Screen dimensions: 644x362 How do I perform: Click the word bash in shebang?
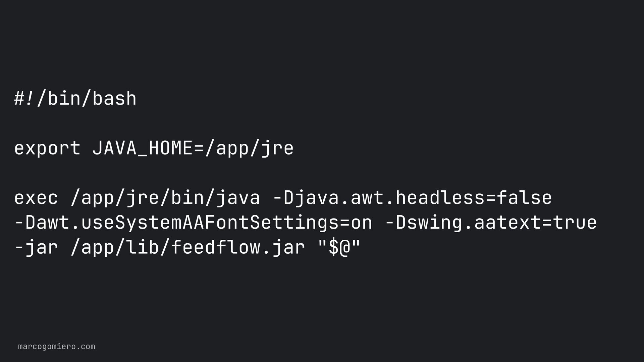click(x=114, y=99)
